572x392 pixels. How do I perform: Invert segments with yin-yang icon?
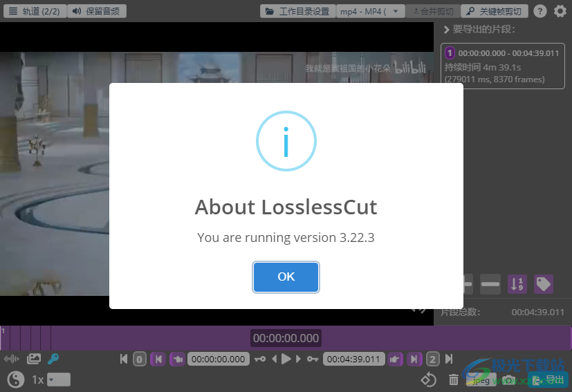[16, 380]
